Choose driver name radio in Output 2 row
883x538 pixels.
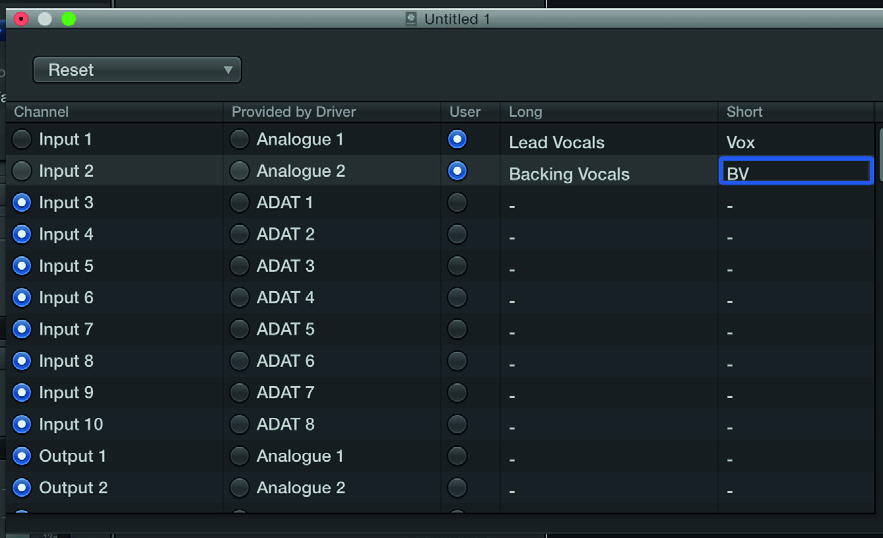pyautogui.click(x=239, y=487)
